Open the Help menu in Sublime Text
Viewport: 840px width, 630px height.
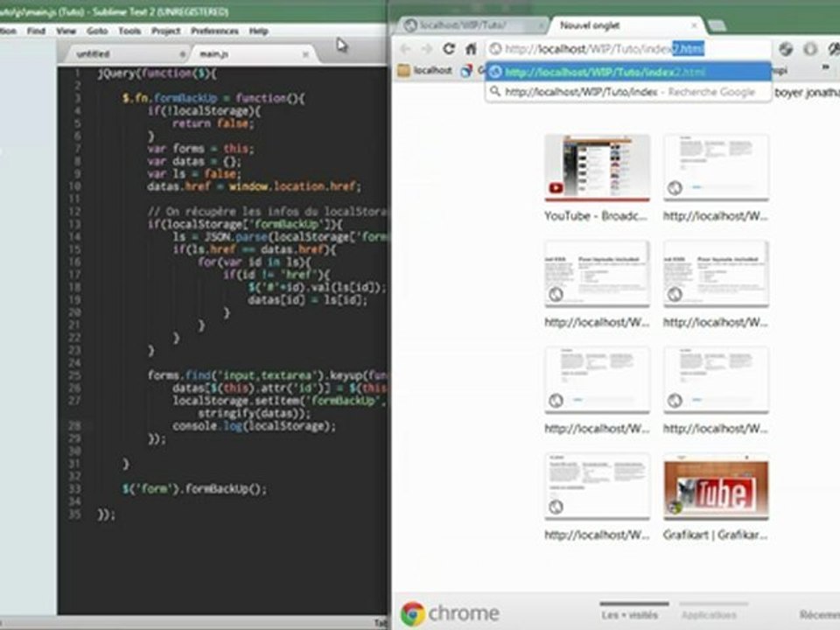[x=258, y=31]
